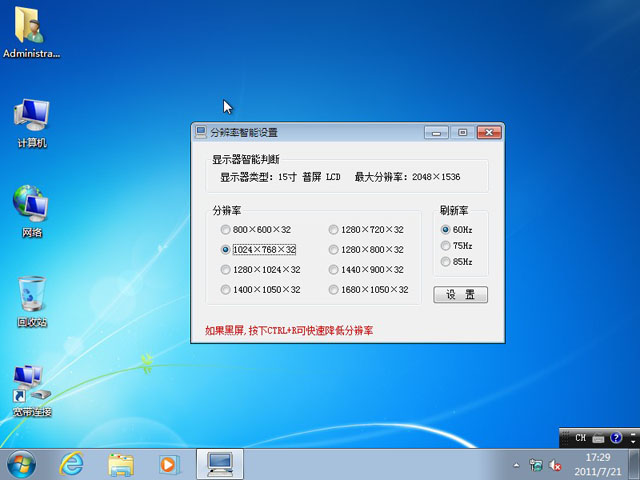
Task: Click the 显示器类型: 15寸 普屏 LCD text
Action: 280,177
